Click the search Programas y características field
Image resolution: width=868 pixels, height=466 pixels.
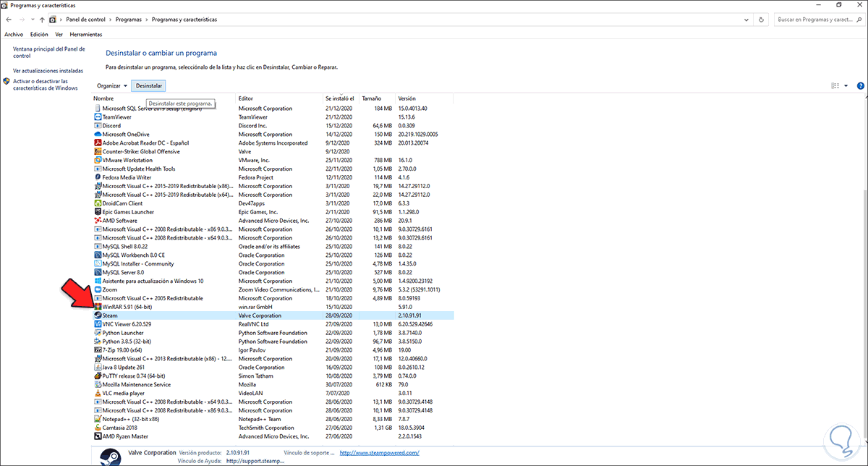coord(817,20)
